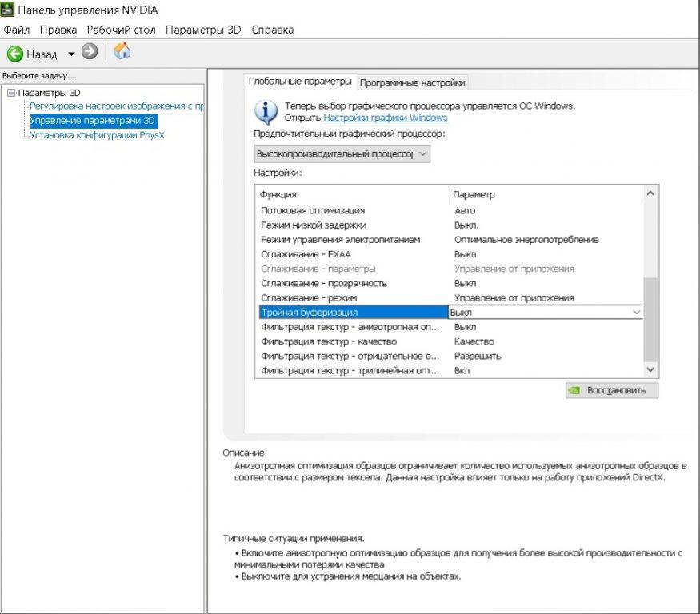Click settings list scroll down arrow
Viewport: 700px width, 614px height.
point(650,369)
